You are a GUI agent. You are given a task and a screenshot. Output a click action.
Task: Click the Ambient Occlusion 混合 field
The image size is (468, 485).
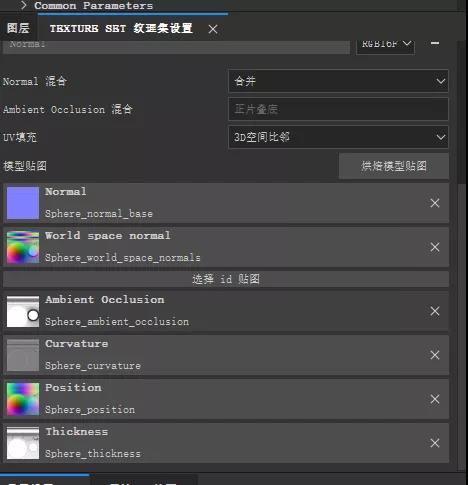[x=338, y=109]
